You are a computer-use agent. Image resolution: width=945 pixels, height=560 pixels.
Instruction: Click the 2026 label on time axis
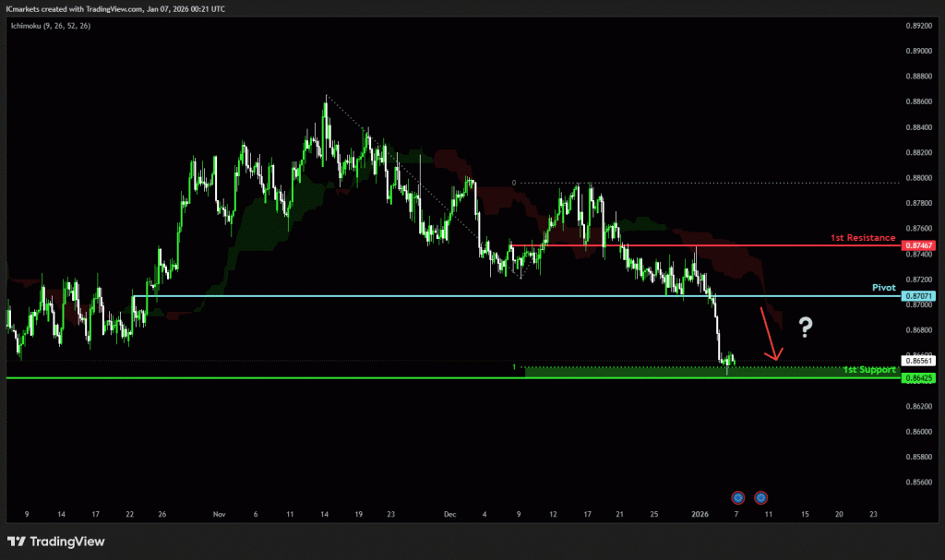[700, 513]
